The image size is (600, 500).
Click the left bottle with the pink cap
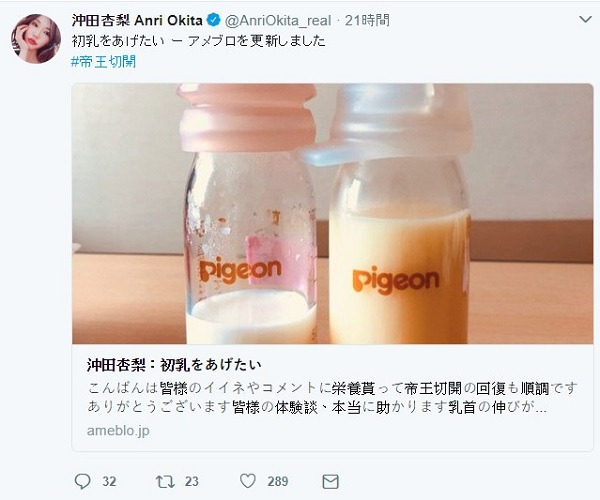pyautogui.click(x=249, y=213)
